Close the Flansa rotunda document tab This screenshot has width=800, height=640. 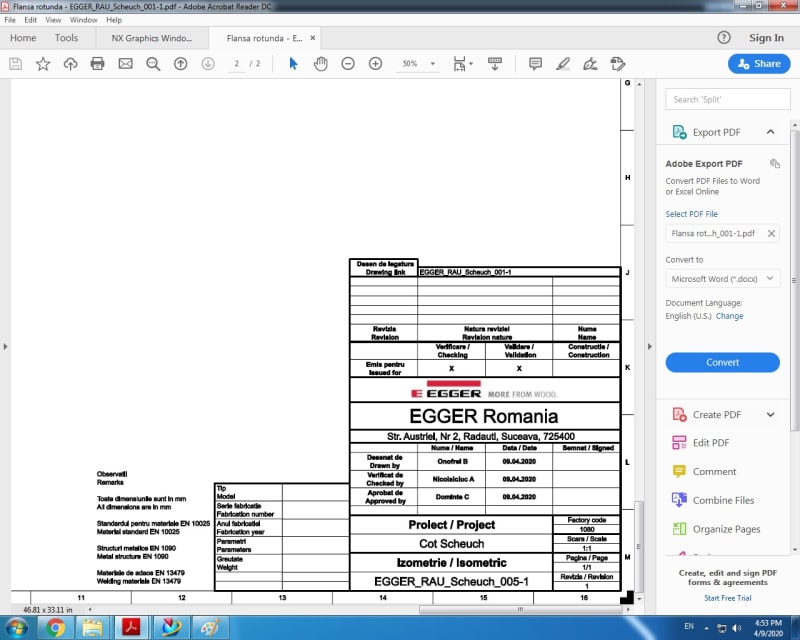point(313,38)
